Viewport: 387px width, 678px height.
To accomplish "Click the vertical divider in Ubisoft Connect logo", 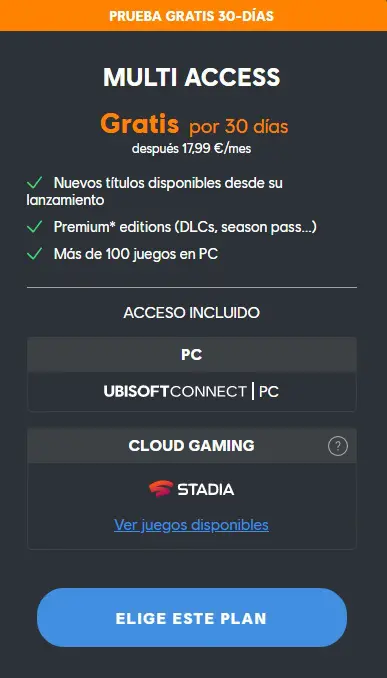I will (x=253, y=392).
